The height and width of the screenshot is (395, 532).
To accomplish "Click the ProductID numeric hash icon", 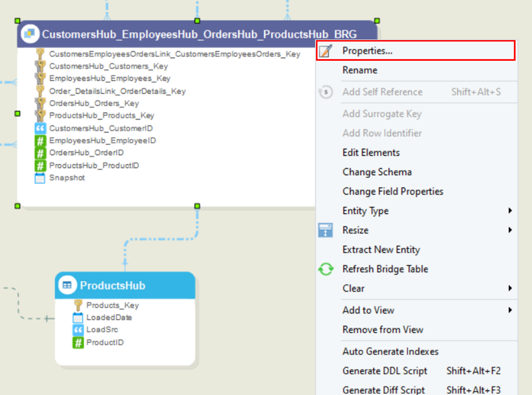I will (x=78, y=342).
